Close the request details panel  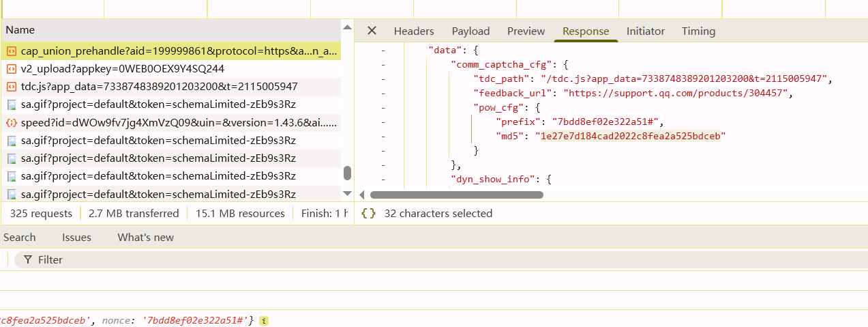[372, 31]
